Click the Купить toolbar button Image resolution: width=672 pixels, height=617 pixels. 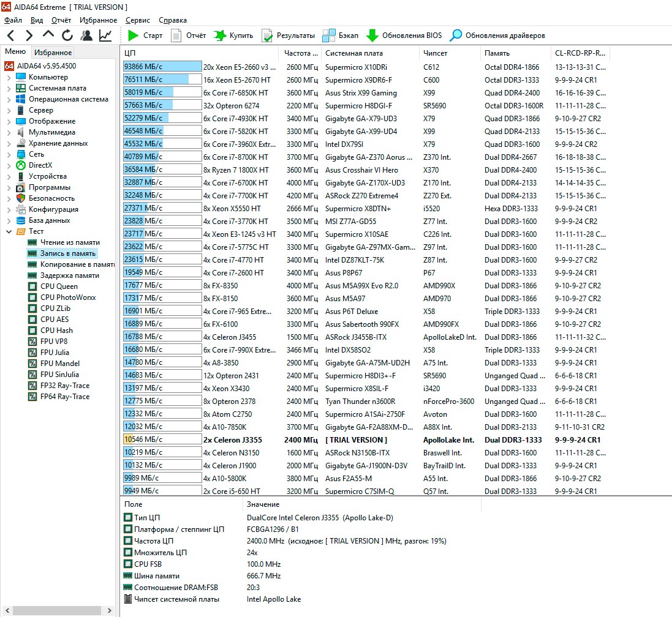(x=233, y=36)
